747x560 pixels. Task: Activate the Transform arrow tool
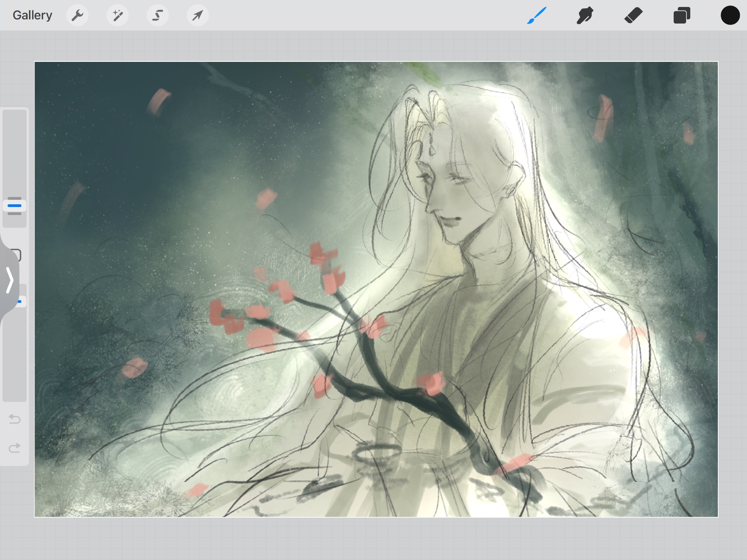tap(198, 15)
